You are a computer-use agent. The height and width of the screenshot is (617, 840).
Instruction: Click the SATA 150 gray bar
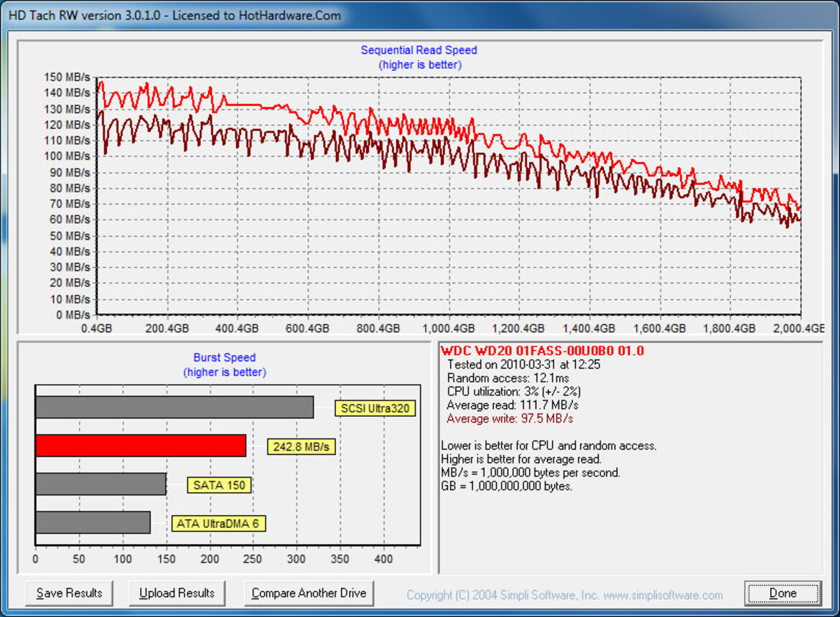(101, 484)
